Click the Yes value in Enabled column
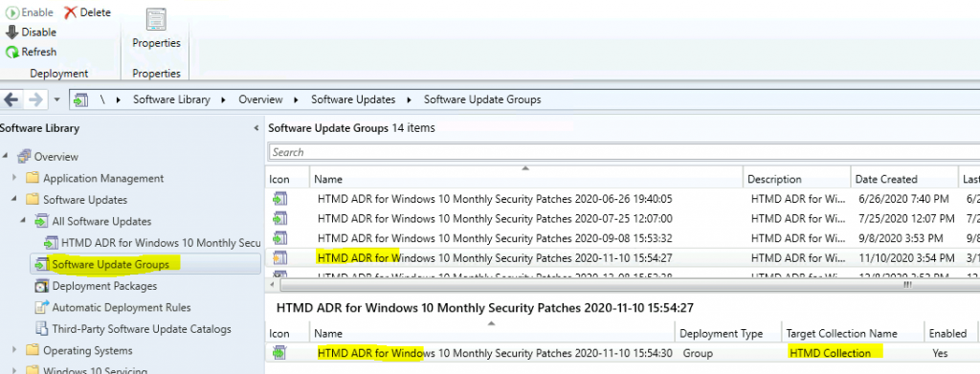Image resolution: width=980 pixels, height=374 pixels. 940,353
